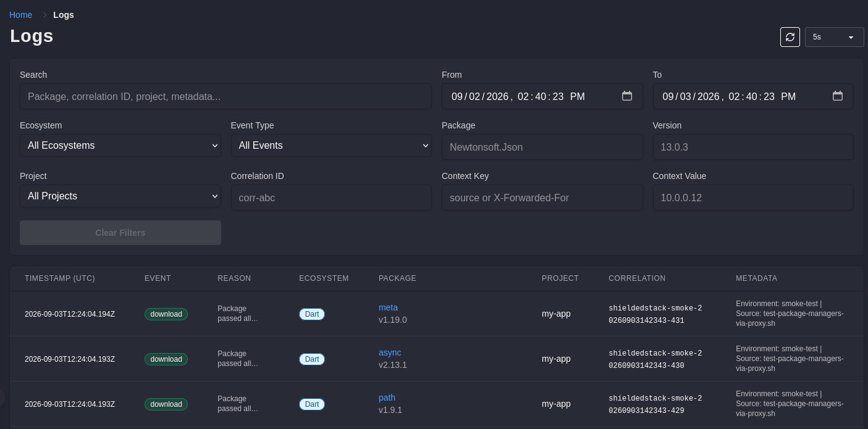
Task: Click the From date-time field
Action: tap(542, 96)
